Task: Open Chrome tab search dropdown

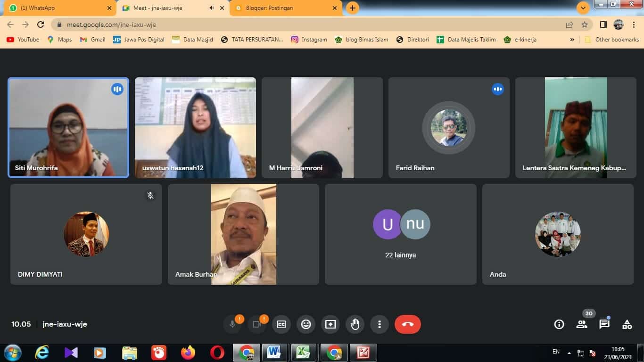Action: point(583,8)
